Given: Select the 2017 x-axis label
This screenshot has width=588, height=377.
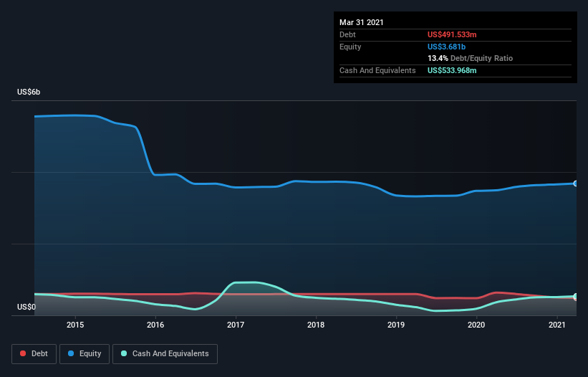Looking at the screenshot, I should point(236,325).
